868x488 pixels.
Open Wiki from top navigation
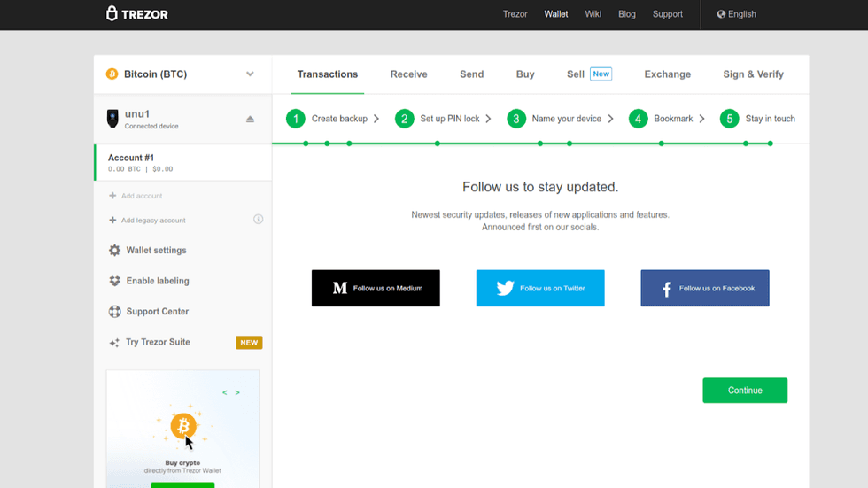click(x=593, y=14)
